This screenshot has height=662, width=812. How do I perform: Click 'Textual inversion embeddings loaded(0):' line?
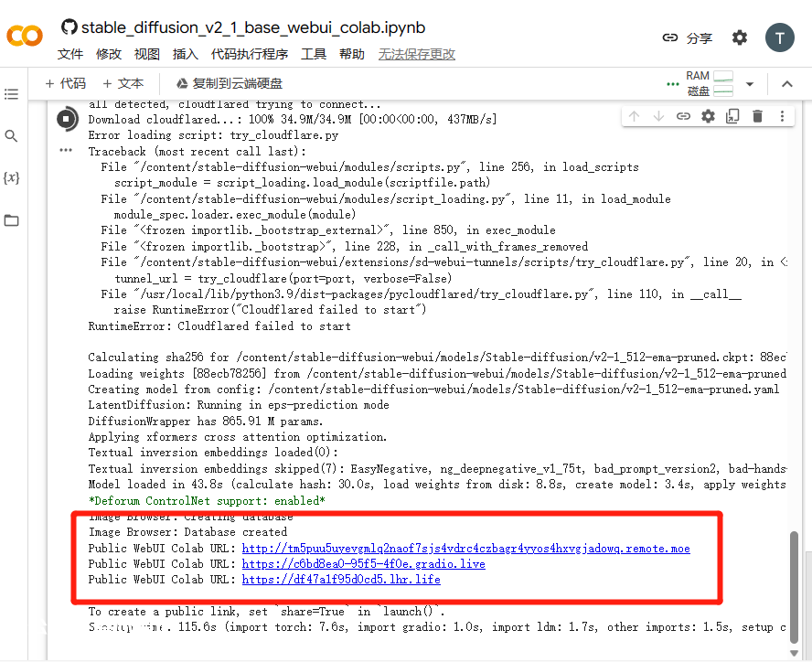[213, 453]
